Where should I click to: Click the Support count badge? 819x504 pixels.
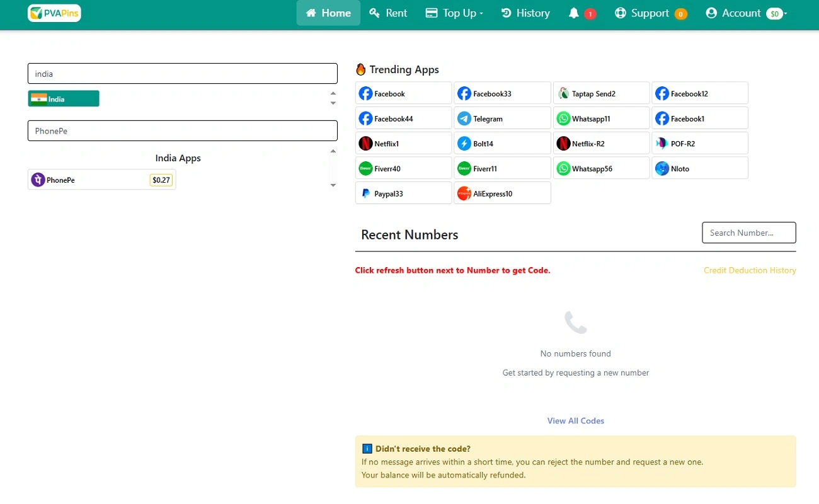[x=680, y=14]
